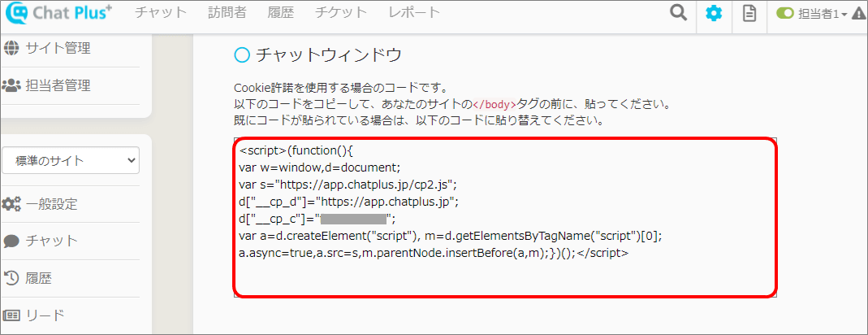Open チャット in the sidebar
This screenshot has height=335, width=868.
coord(51,241)
